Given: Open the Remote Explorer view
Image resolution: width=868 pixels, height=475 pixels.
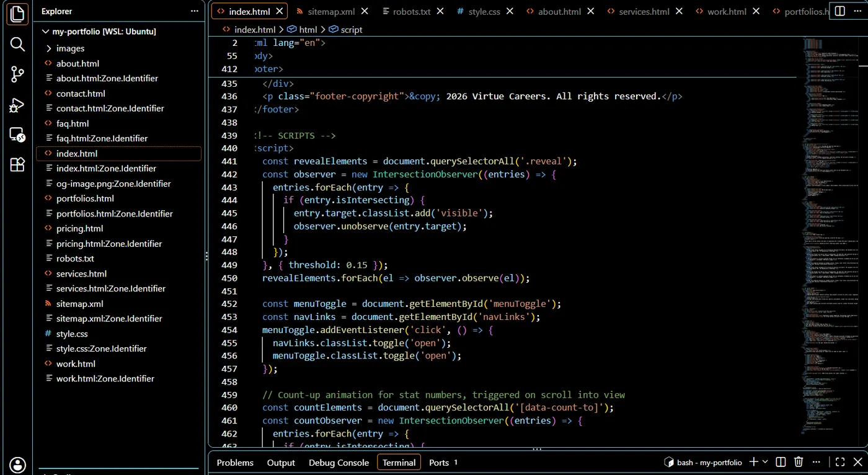Looking at the screenshot, I should coord(17,135).
